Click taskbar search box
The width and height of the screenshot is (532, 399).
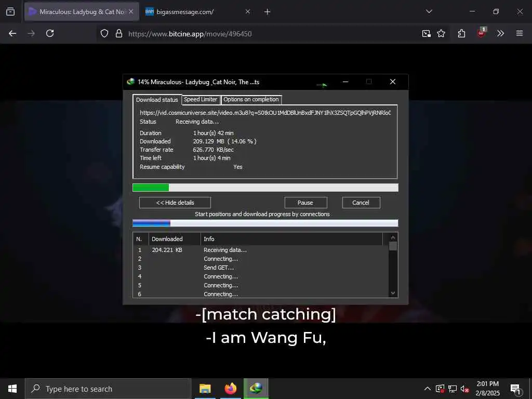click(x=108, y=389)
